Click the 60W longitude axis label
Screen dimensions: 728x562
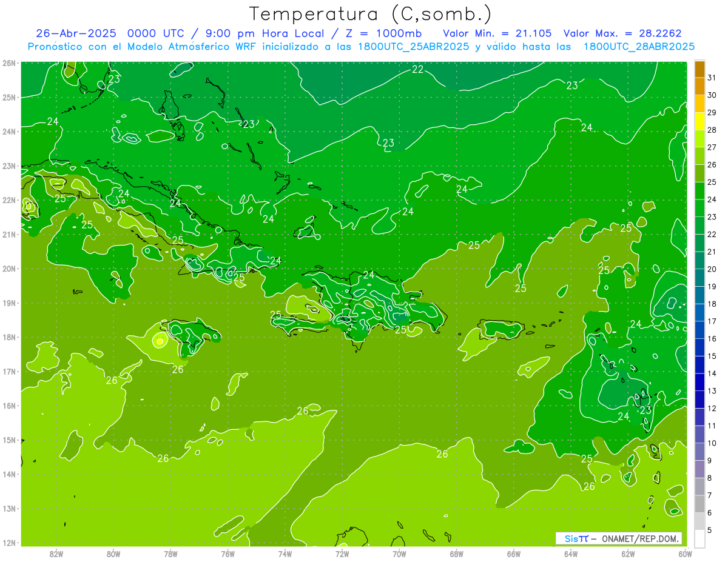coord(685,554)
